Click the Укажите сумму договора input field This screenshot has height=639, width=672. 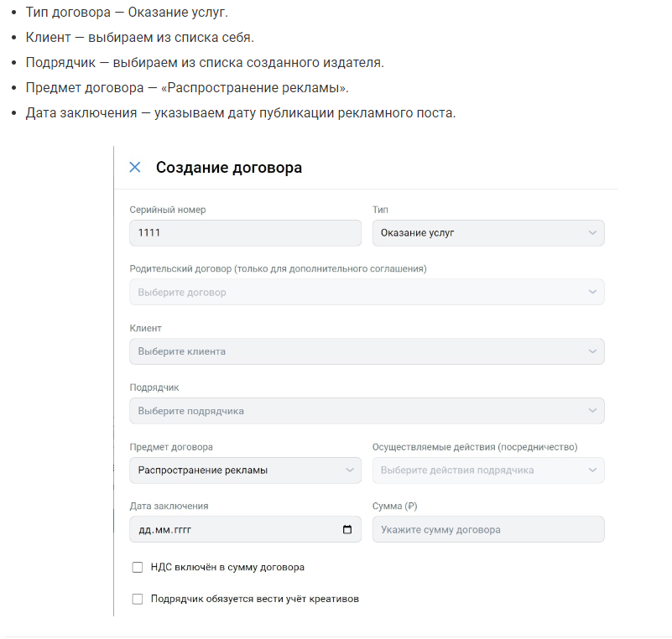point(488,530)
